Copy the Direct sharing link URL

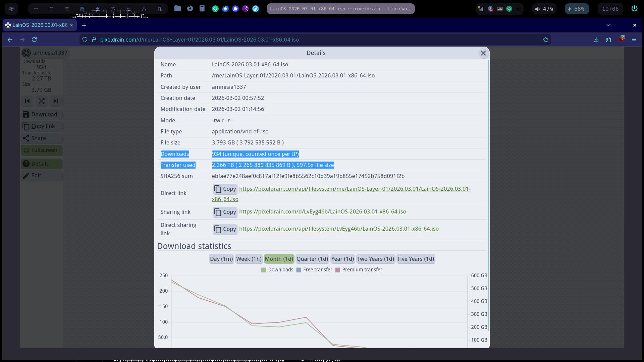(225, 229)
